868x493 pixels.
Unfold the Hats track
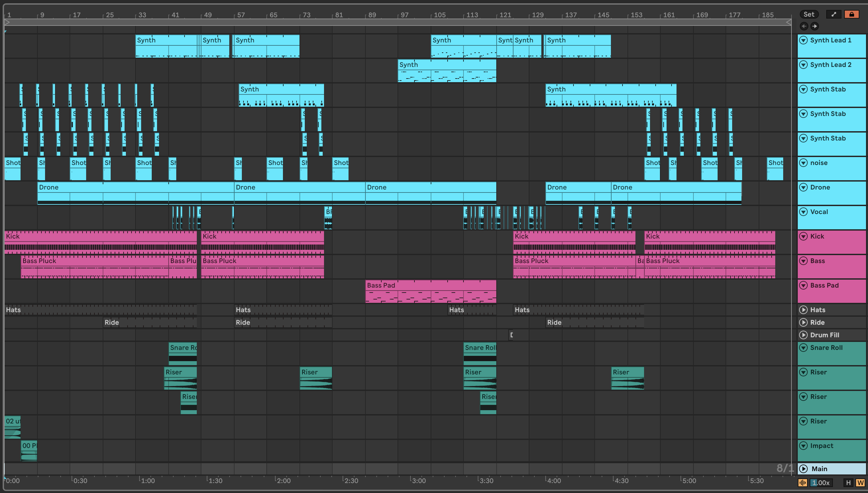click(x=803, y=310)
